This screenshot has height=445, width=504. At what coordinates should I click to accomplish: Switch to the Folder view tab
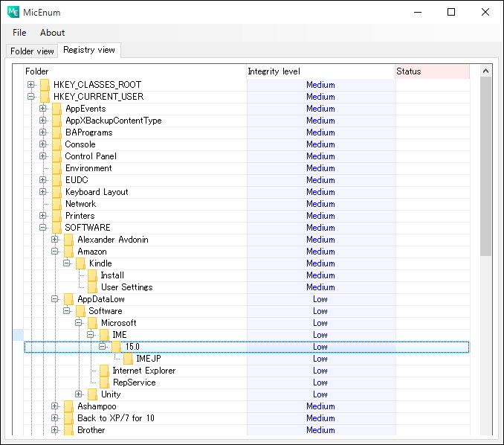32,51
